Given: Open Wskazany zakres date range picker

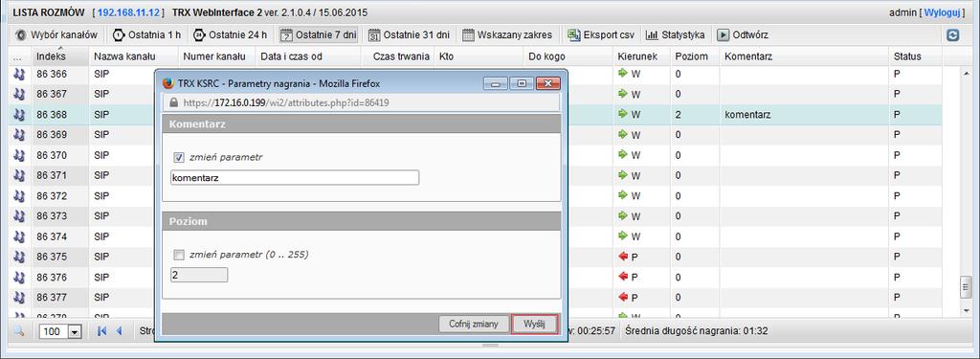Looking at the screenshot, I should 507,35.
